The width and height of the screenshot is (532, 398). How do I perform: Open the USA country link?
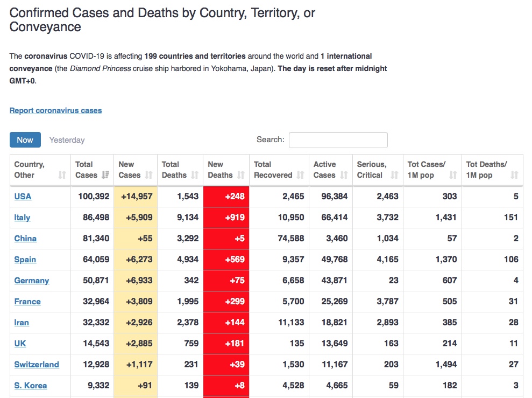23,197
